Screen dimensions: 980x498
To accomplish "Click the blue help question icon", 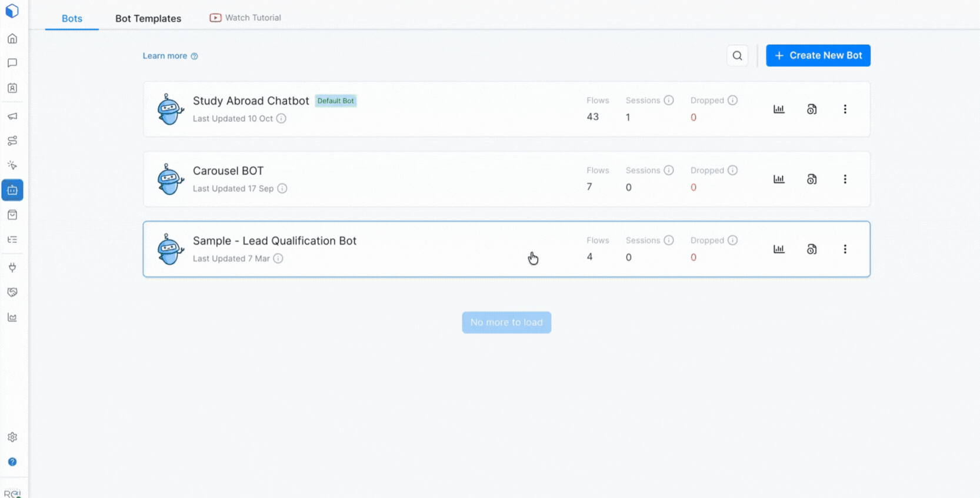I will point(12,462).
